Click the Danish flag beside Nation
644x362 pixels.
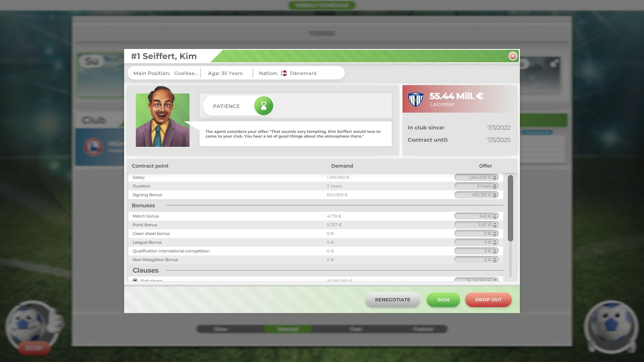click(284, 73)
